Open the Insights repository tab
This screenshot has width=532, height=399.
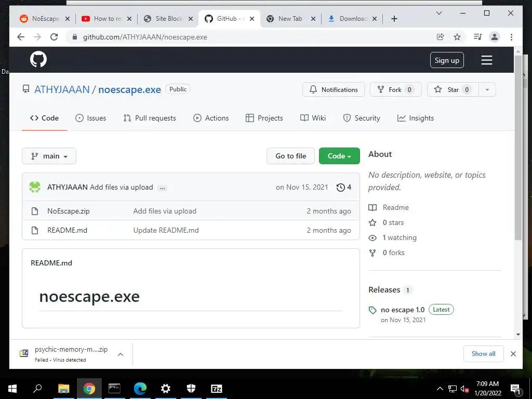416,118
